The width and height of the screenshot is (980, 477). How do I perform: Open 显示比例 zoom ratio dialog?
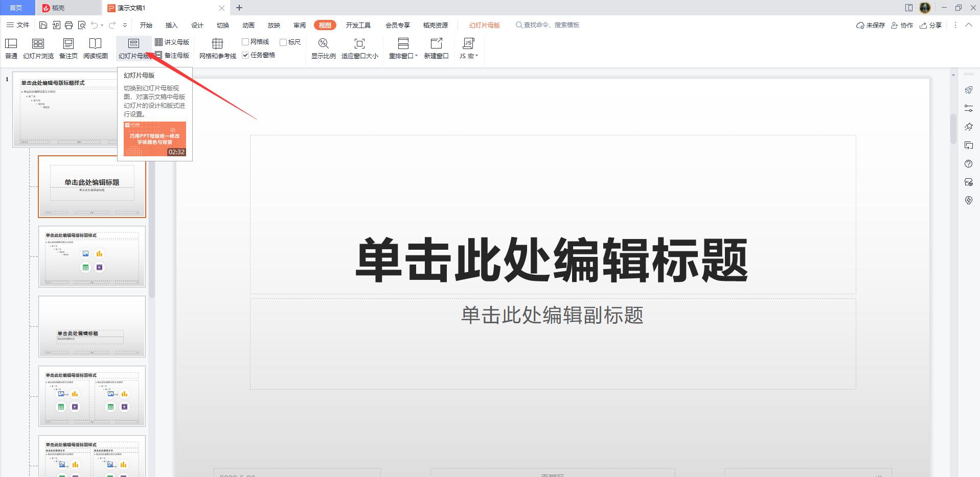pyautogui.click(x=324, y=49)
